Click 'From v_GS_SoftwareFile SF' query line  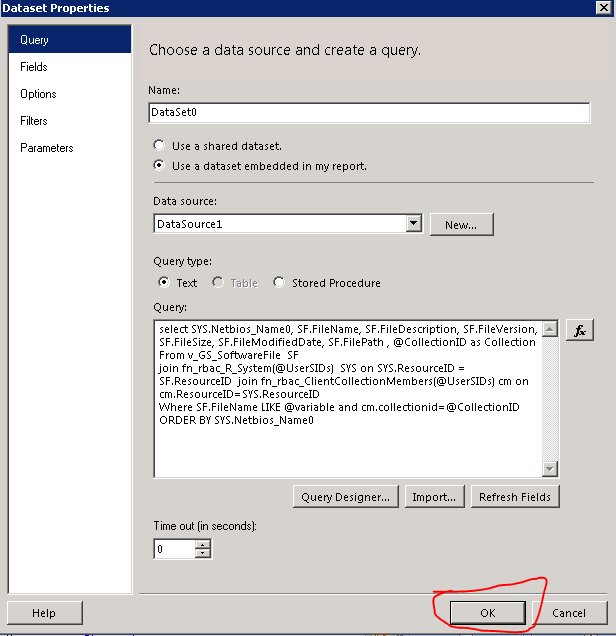[229, 355]
